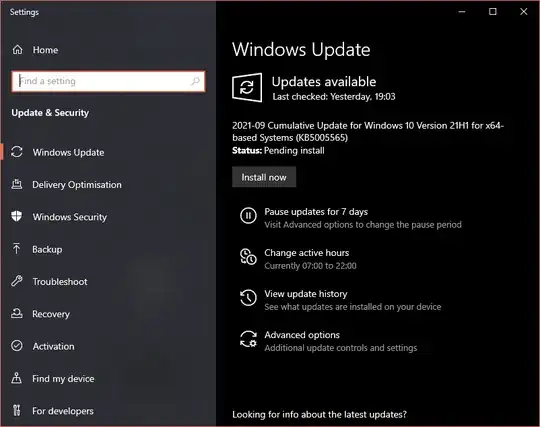This screenshot has width=540, height=427.
Task: Focus the Find a setting search box
Action: [108, 81]
